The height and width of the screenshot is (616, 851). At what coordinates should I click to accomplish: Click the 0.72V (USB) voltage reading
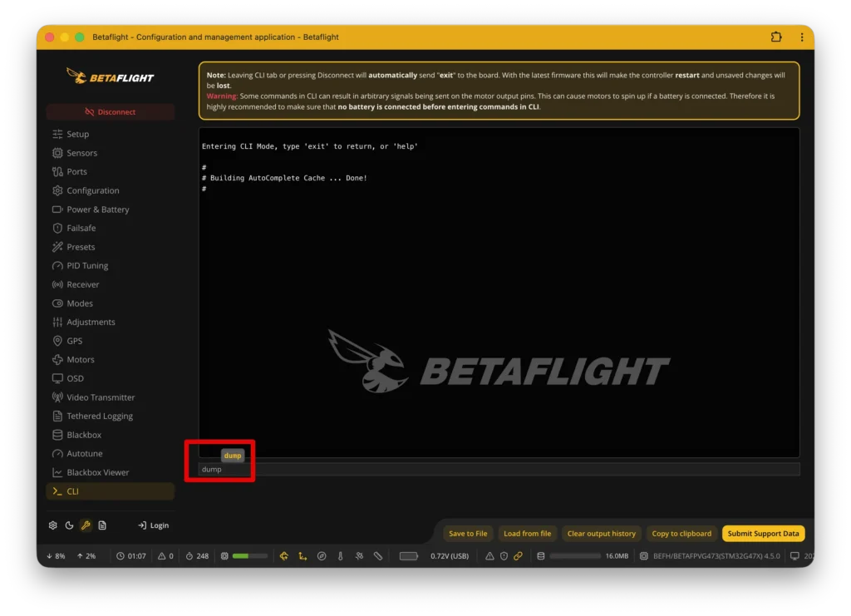450,556
